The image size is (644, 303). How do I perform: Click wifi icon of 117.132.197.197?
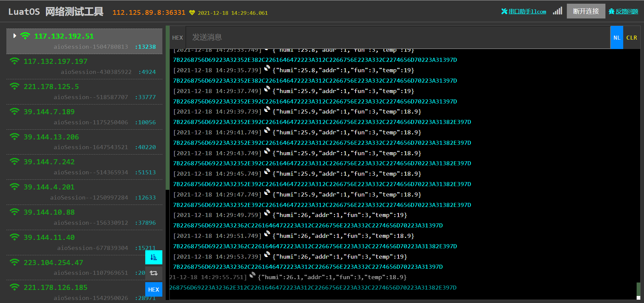tap(14, 61)
